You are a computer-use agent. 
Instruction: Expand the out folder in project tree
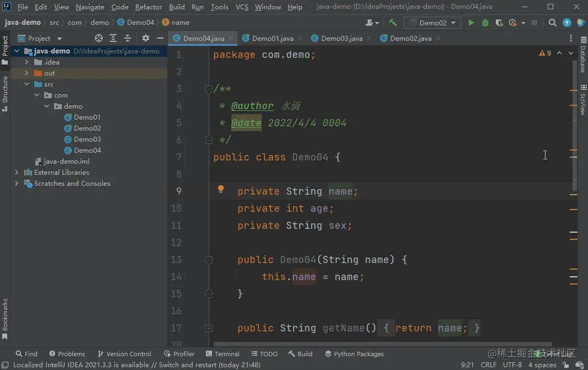[27, 73]
